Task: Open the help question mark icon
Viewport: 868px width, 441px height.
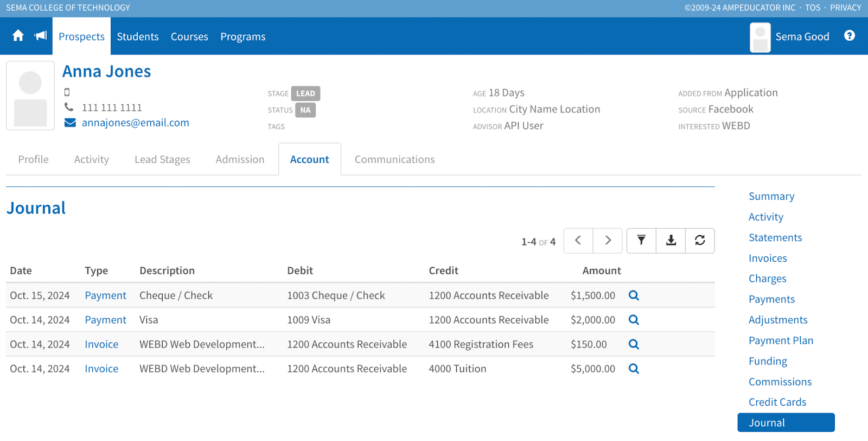Action: point(850,36)
